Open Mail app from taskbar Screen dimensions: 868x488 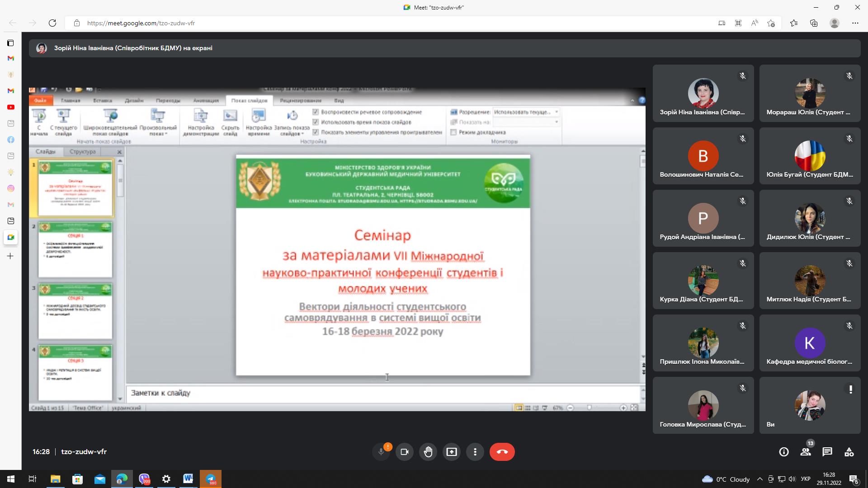pos(99,479)
